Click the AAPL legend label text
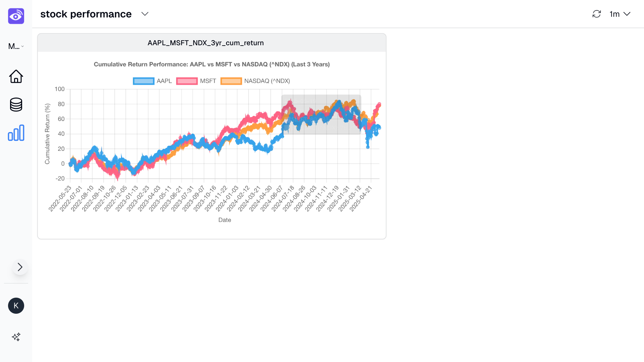Viewport: 644px width, 362px height. 164,81
